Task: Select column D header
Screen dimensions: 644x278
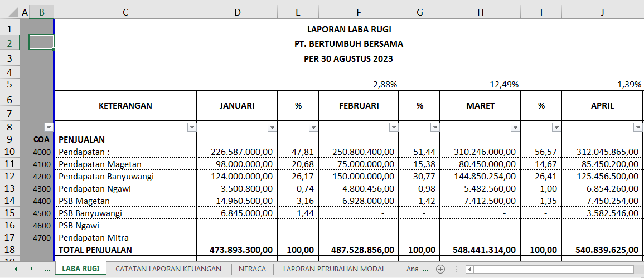Action: 237,13
